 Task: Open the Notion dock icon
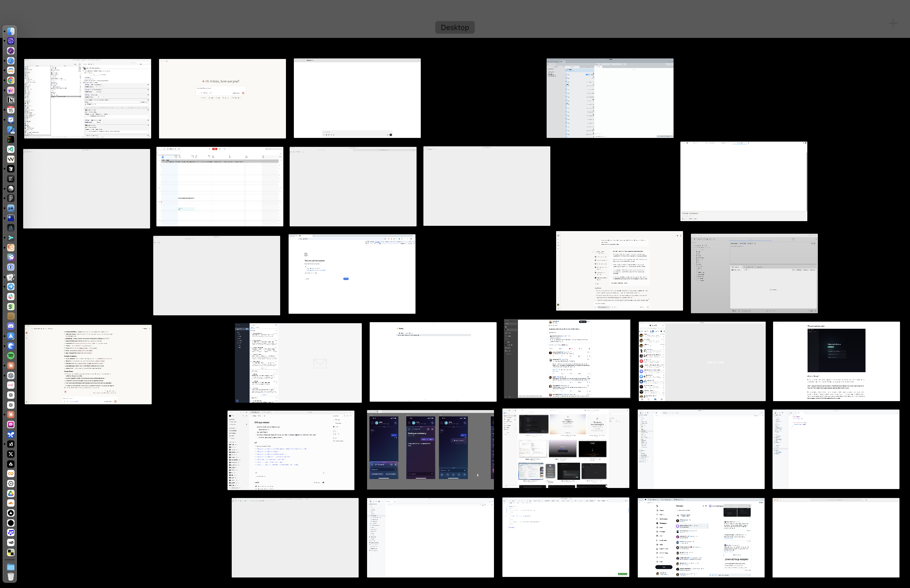tap(11, 100)
